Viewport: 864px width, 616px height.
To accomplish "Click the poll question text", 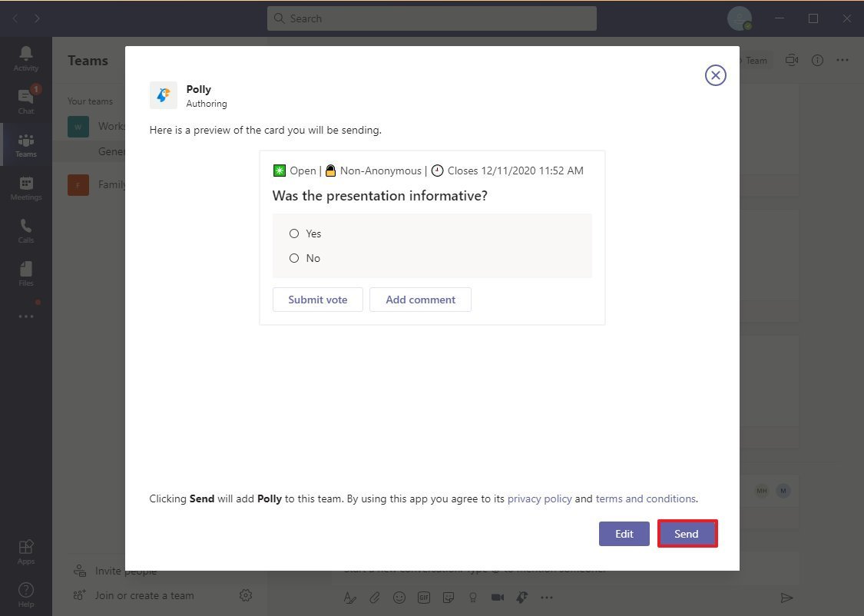I will 379,196.
